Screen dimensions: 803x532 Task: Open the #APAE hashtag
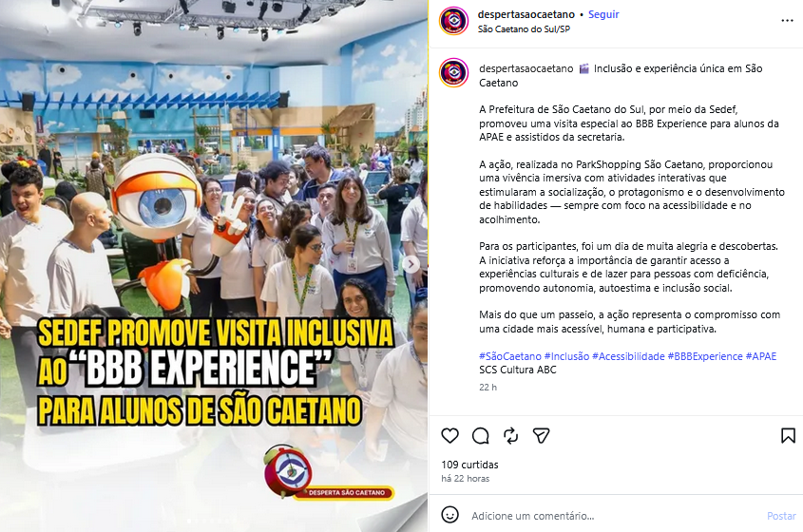pyautogui.click(x=761, y=356)
